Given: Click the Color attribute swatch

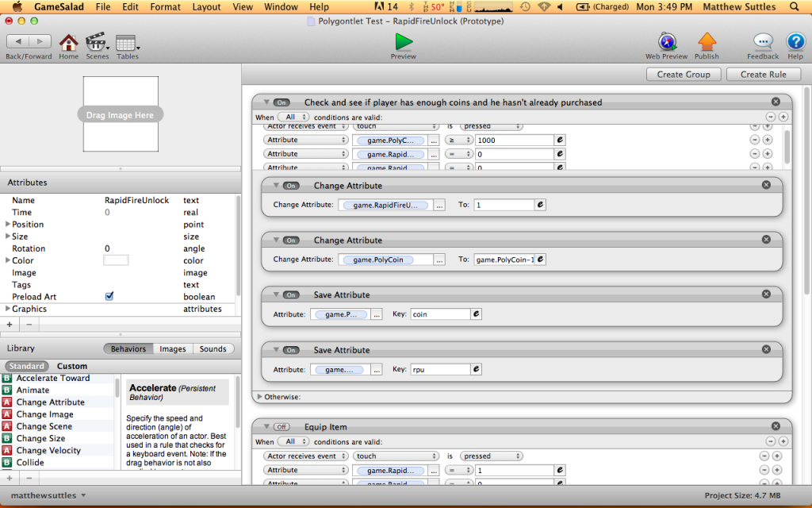Looking at the screenshot, I should tap(116, 260).
